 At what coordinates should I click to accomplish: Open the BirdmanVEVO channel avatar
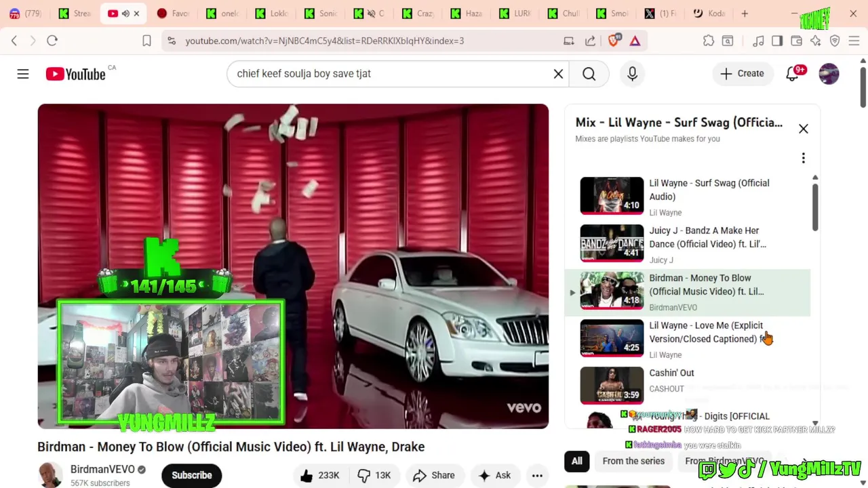(x=50, y=475)
